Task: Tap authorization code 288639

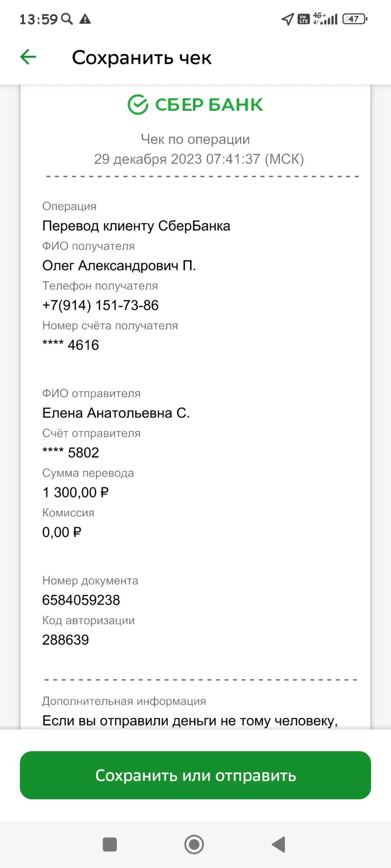Action: (x=66, y=640)
